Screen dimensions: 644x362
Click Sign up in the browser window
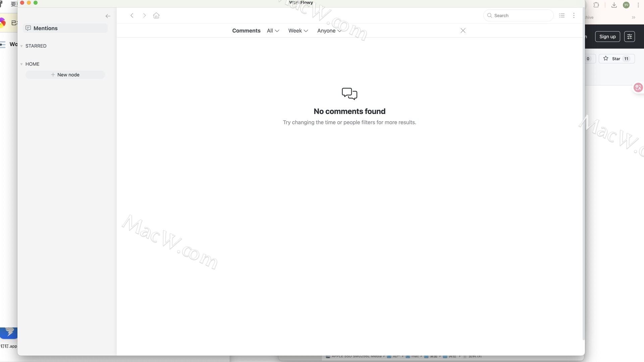click(x=607, y=37)
